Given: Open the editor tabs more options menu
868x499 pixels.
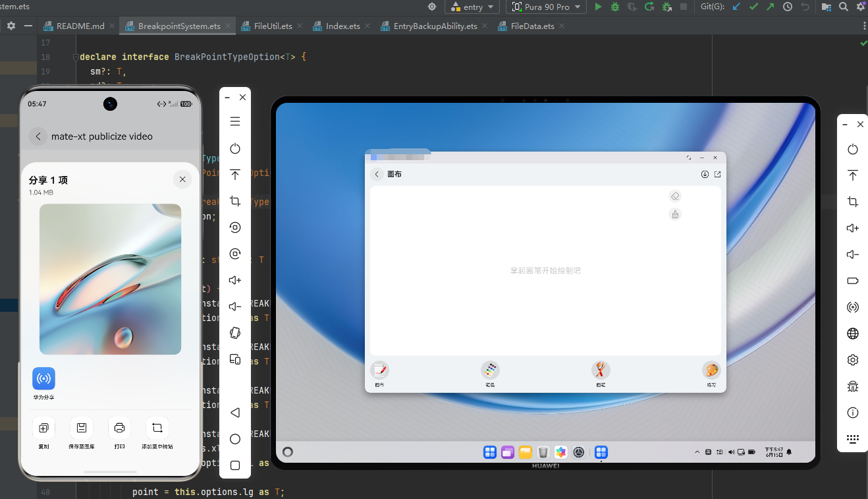Looking at the screenshot, I should click(864, 26).
